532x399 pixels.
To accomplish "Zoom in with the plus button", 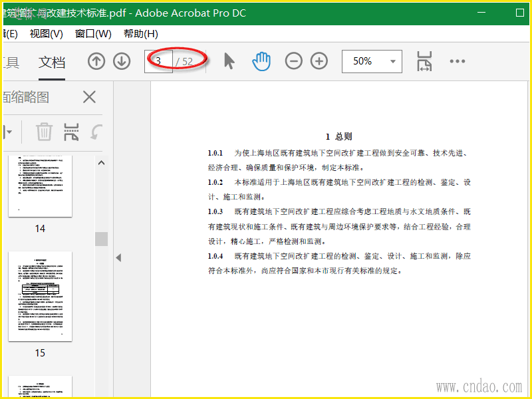I will (x=319, y=61).
